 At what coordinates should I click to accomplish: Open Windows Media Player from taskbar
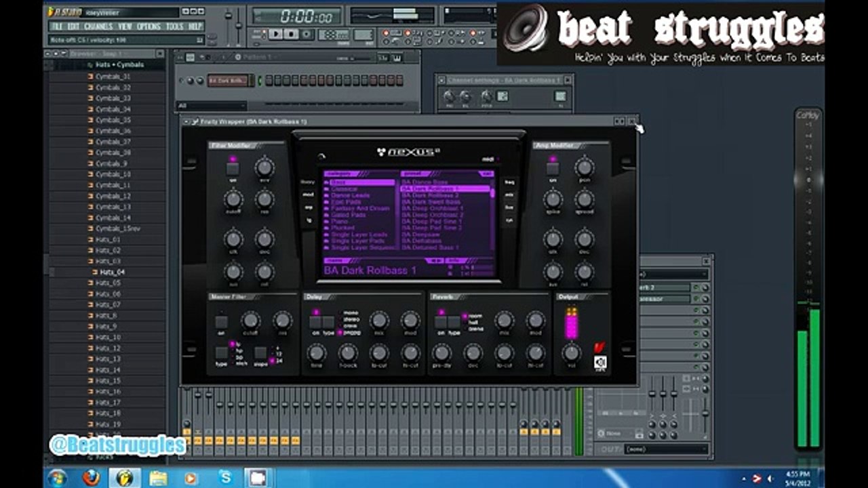(x=191, y=478)
